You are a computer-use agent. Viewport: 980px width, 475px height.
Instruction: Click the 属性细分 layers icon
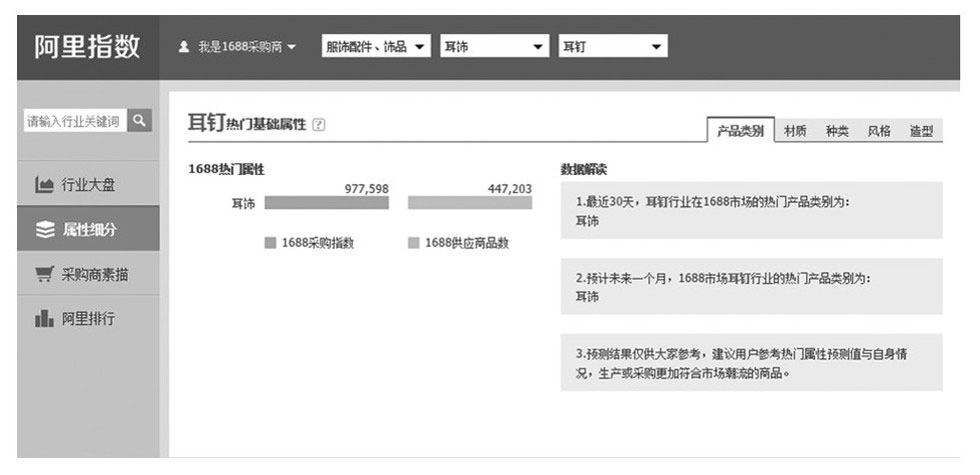(x=45, y=230)
